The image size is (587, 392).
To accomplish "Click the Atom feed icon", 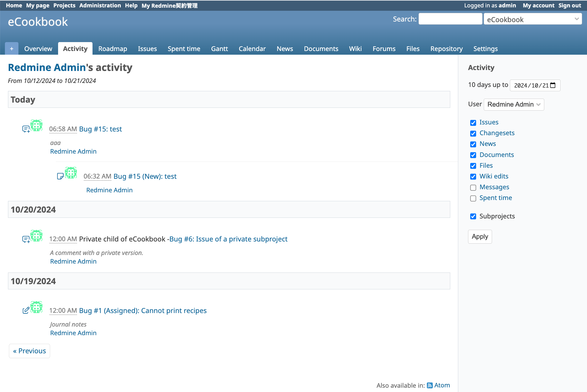I will pos(430,385).
